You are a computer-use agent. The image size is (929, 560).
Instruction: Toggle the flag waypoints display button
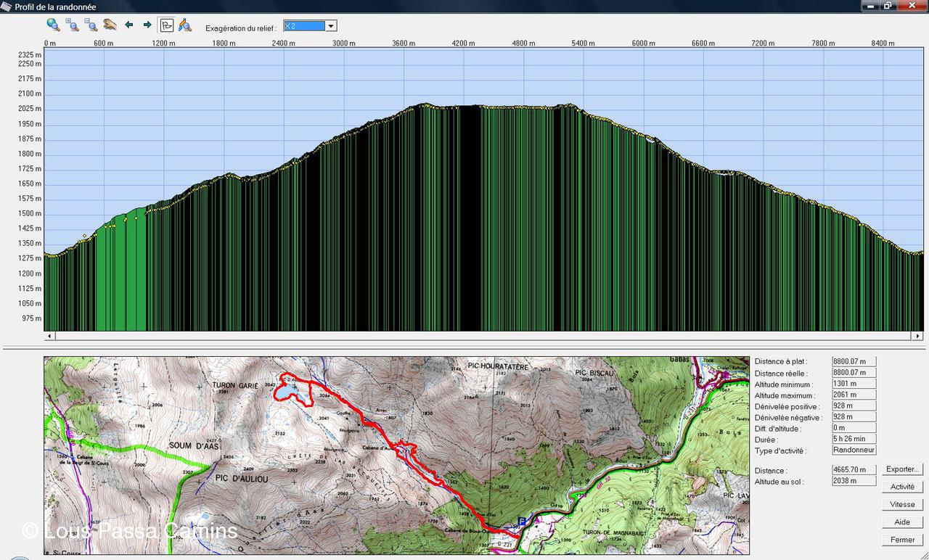[166, 25]
